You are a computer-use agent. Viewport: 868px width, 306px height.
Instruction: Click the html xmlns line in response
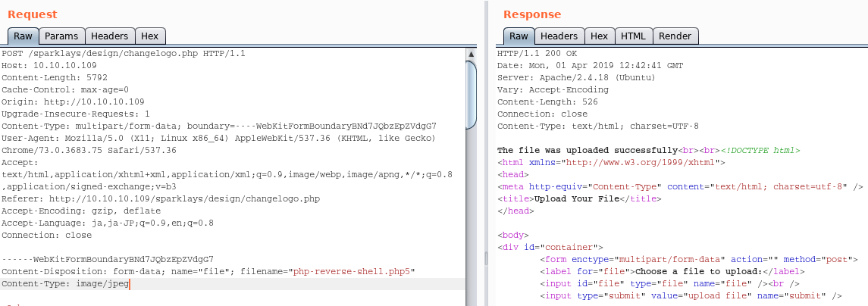[612, 163]
